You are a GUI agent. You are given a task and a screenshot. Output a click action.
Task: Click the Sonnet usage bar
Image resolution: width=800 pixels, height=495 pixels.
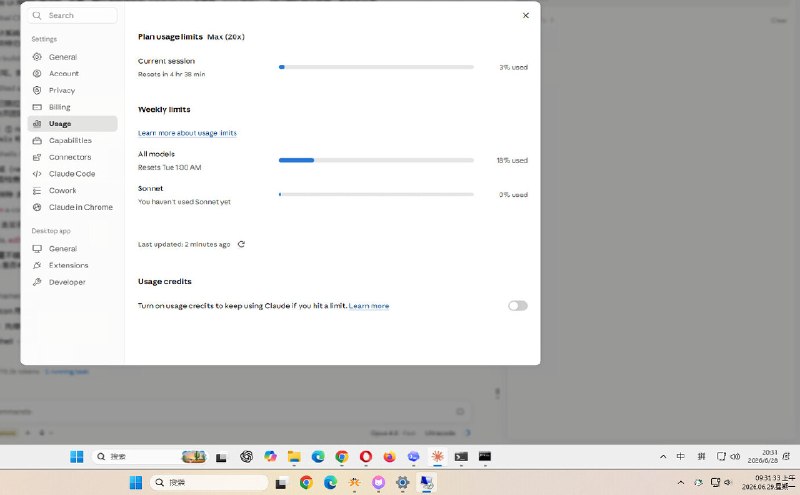pos(376,194)
